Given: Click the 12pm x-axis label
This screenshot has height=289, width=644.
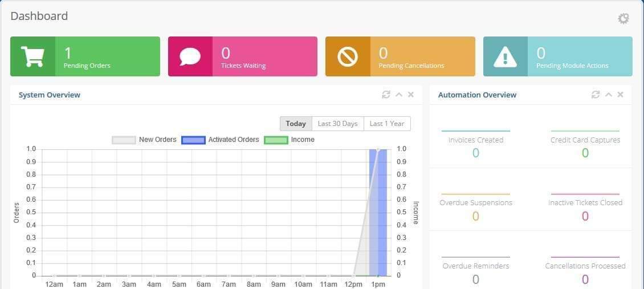Looking at the screenshot, I should [353, 284].
